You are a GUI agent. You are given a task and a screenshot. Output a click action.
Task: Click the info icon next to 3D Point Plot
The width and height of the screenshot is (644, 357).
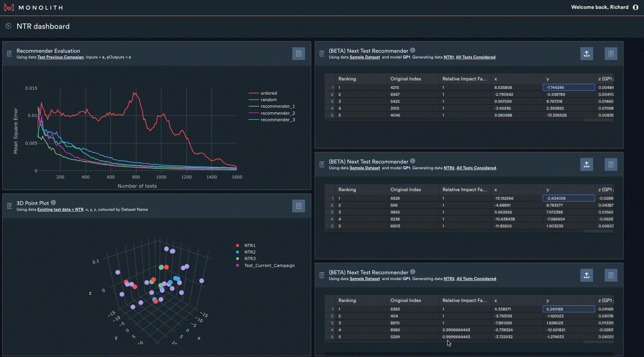pyautogui.click(x=53, y=203)
